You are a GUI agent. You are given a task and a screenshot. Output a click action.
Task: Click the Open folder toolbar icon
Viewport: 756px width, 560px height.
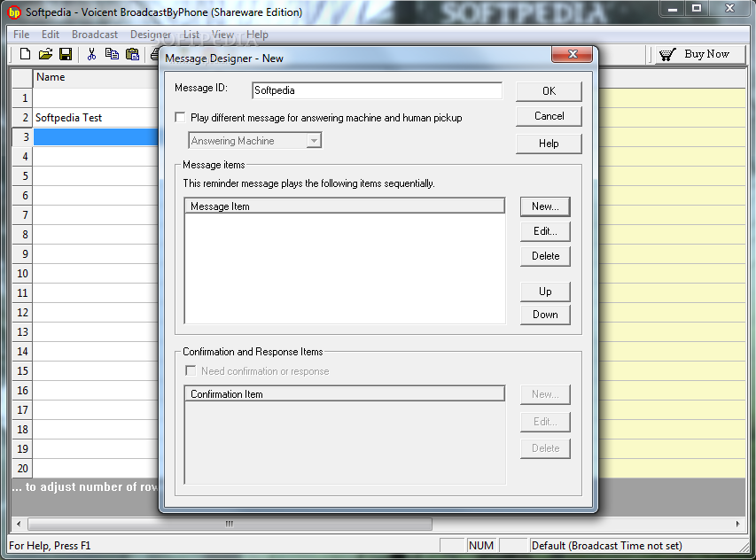click(x=45, y=54)
